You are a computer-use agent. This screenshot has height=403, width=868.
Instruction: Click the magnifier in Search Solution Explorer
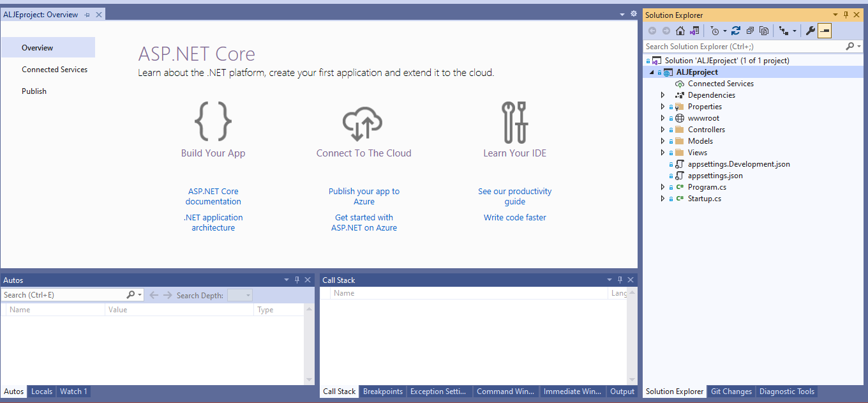[849, 47]
